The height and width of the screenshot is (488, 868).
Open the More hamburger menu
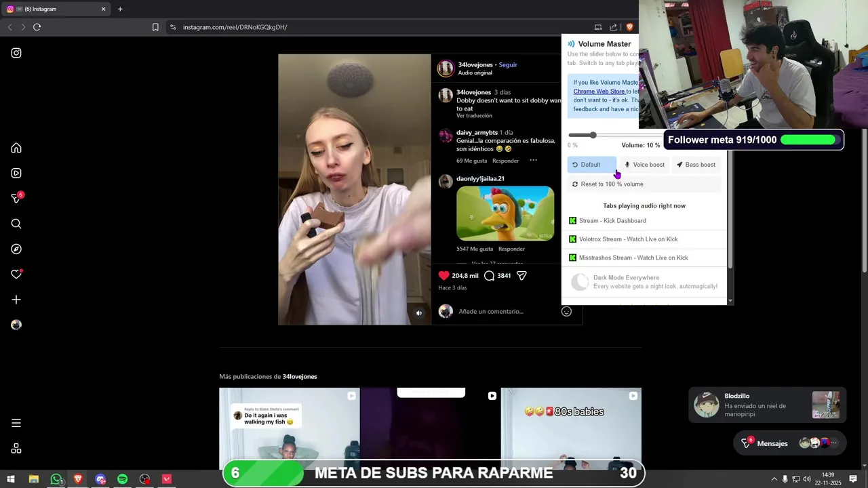[16, 423]
